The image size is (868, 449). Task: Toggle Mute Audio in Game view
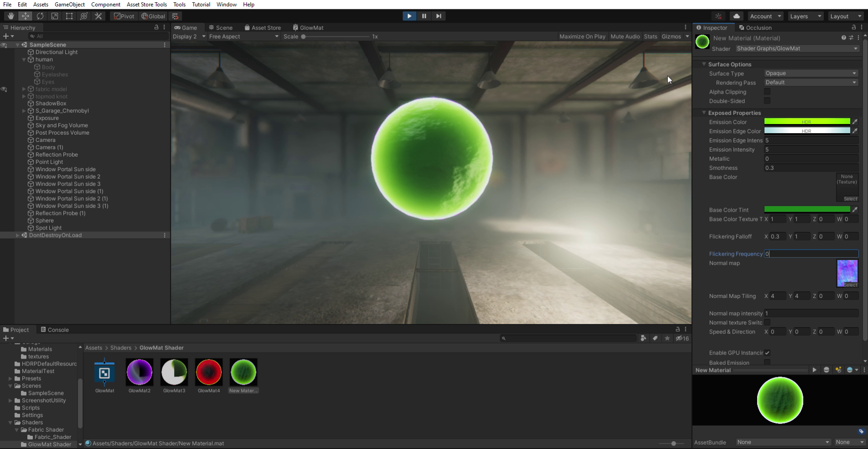(x=625, y=37)
